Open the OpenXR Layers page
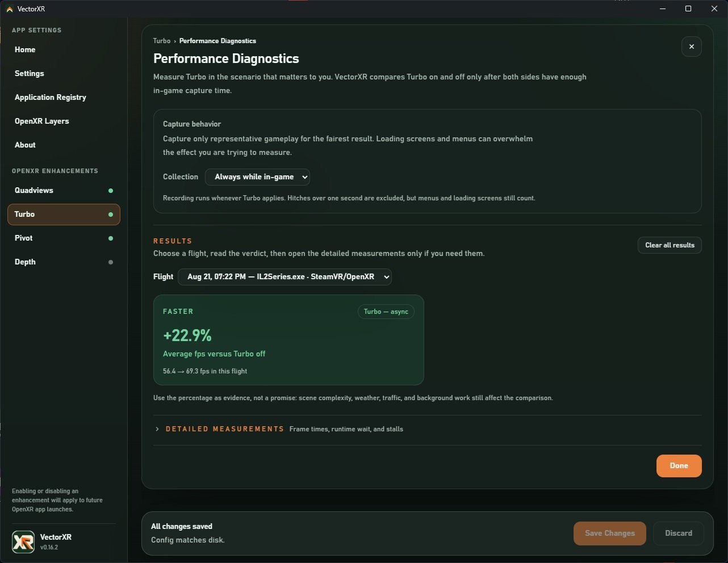This screenshot has width=728, height=563. [42, 121]
